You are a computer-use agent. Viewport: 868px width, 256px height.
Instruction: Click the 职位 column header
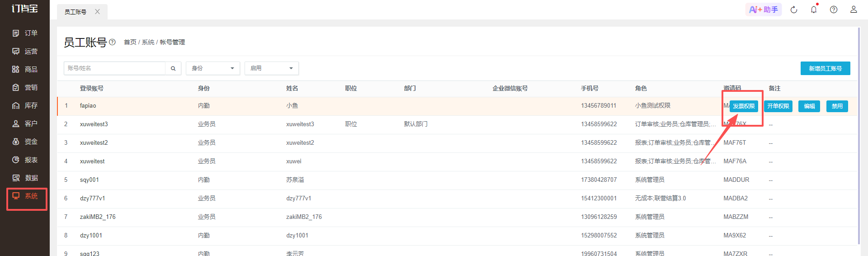351,88
